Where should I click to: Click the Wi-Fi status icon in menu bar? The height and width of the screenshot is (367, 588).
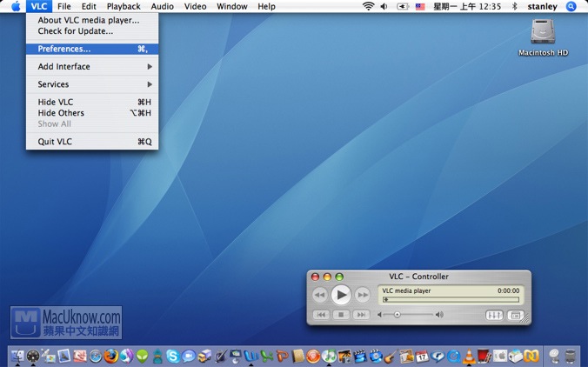coord(369,6)
